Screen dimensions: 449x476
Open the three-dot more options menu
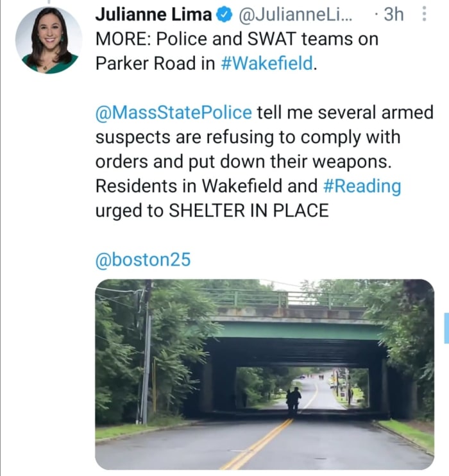423,14
